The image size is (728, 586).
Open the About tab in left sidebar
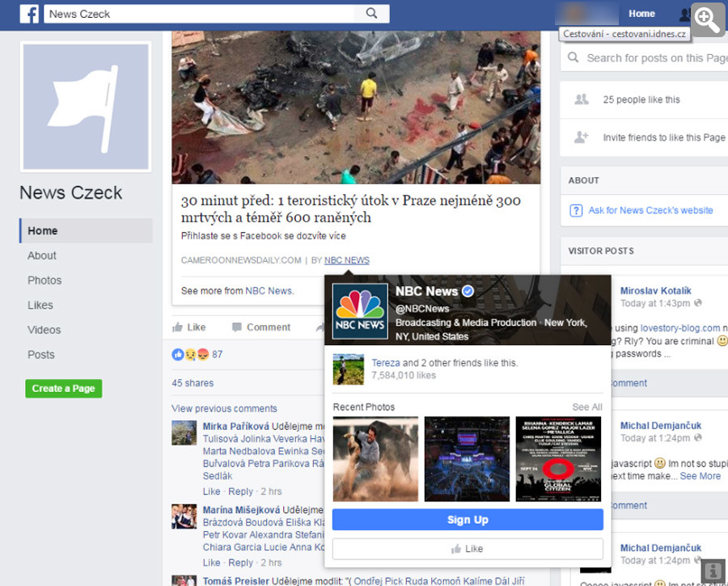pyautogui.click(x=42, y=255)
